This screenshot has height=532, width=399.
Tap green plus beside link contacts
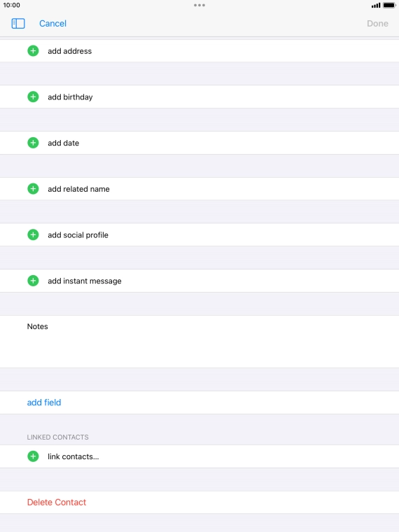tap(33, 456)
